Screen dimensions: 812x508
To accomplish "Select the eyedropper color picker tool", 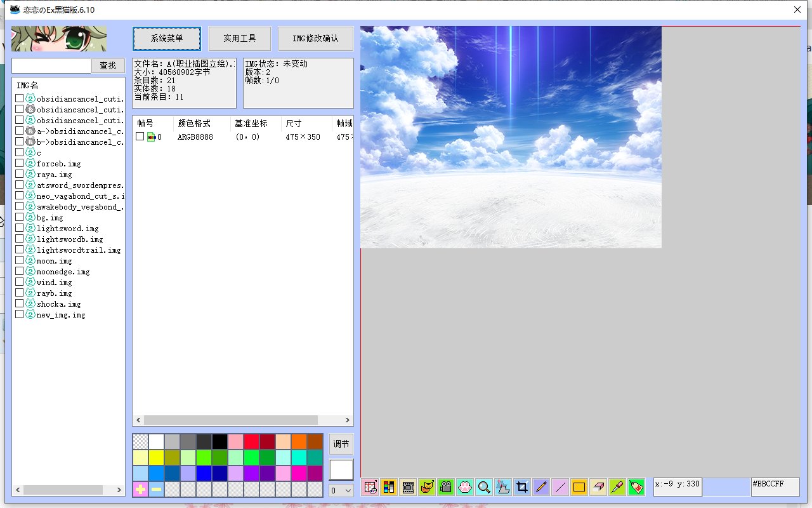I will (x=617, y=487).
